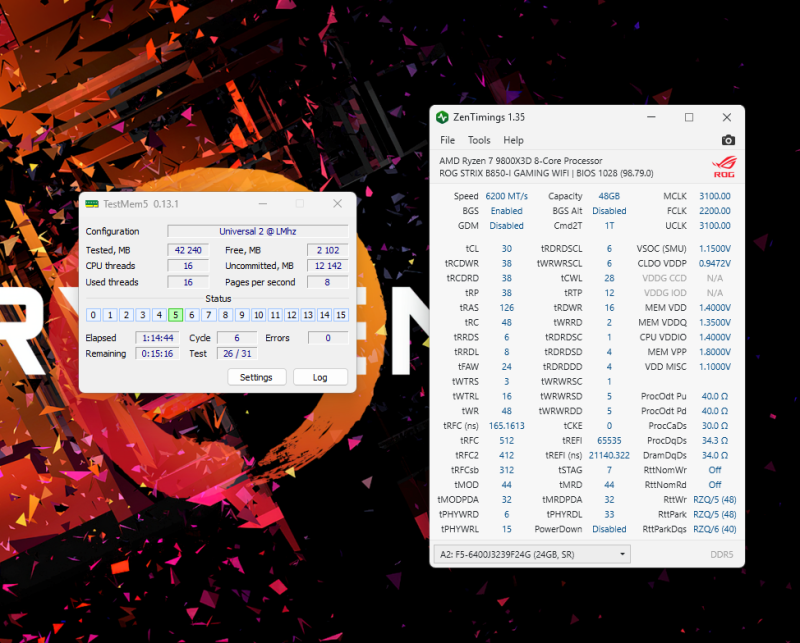Select status cell 15 in TestMem5
Viewport: 800px width, 643px height.
click(341, 315)
